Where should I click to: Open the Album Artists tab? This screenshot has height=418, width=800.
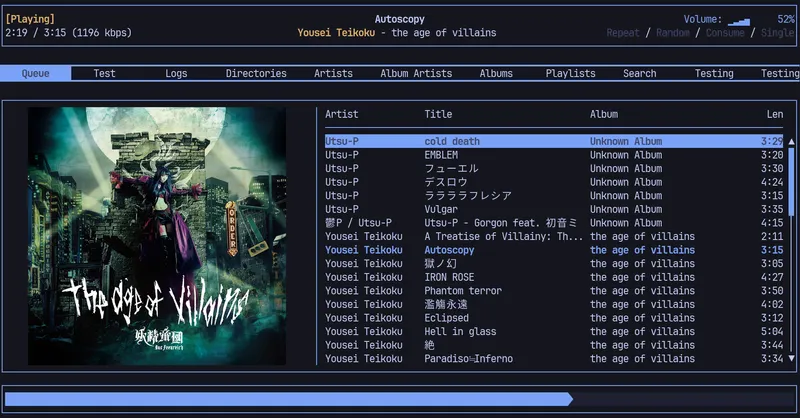tap(416, 73)
